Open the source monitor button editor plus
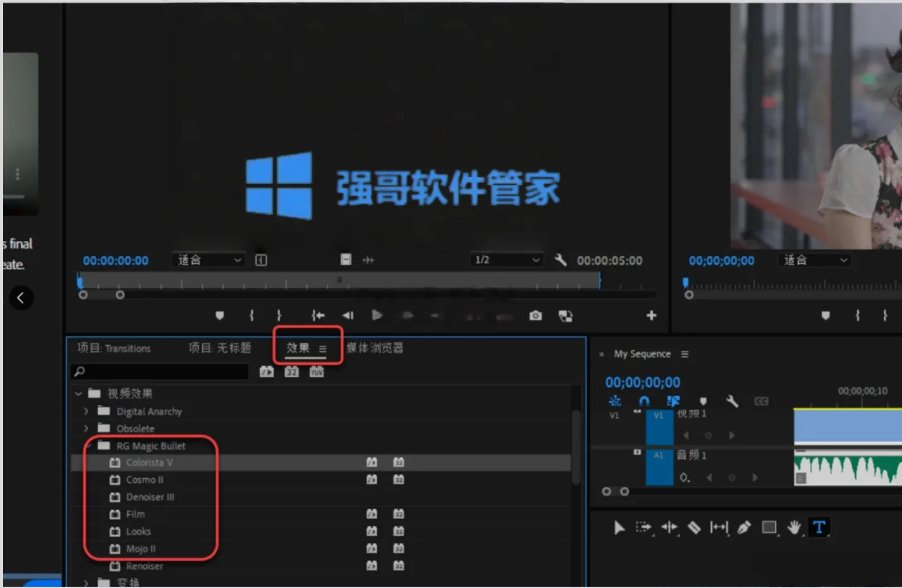The height and width of the screenshot is (588, 902). click(x=652, y=315)
